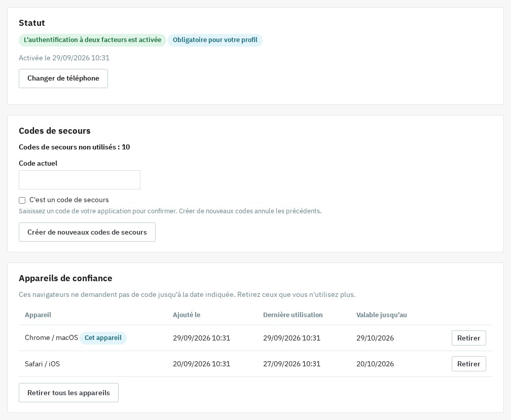511x420 pixels.
Task: Click the 29/10/2026 expiry date
Action: click(x=375, y=338)
